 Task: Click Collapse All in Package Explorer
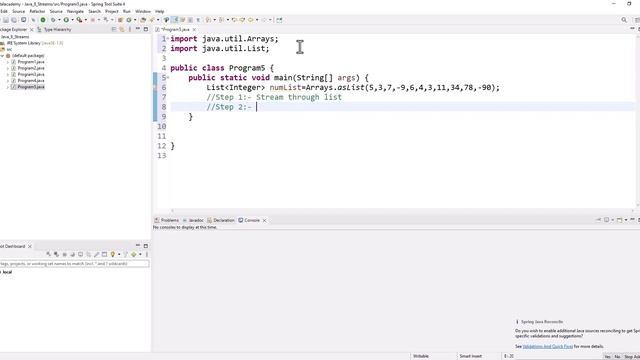point(114,29)
